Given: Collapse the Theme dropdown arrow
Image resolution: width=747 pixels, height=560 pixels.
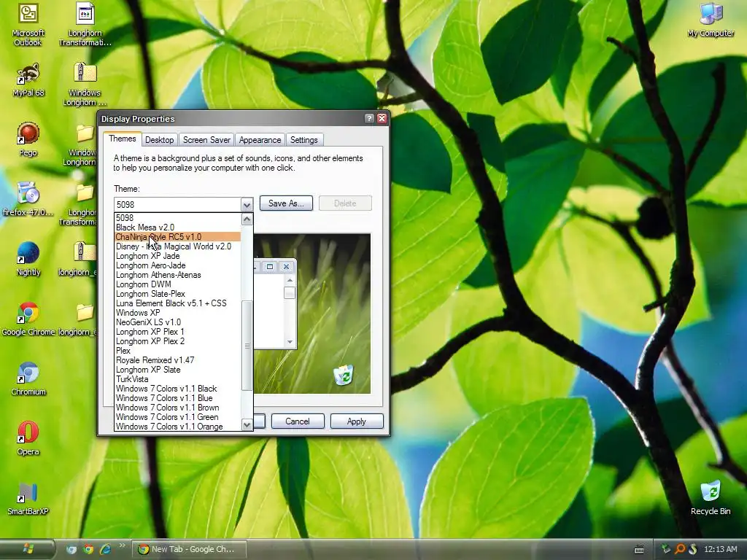Looking at the screenshot, I should [247, 205].
